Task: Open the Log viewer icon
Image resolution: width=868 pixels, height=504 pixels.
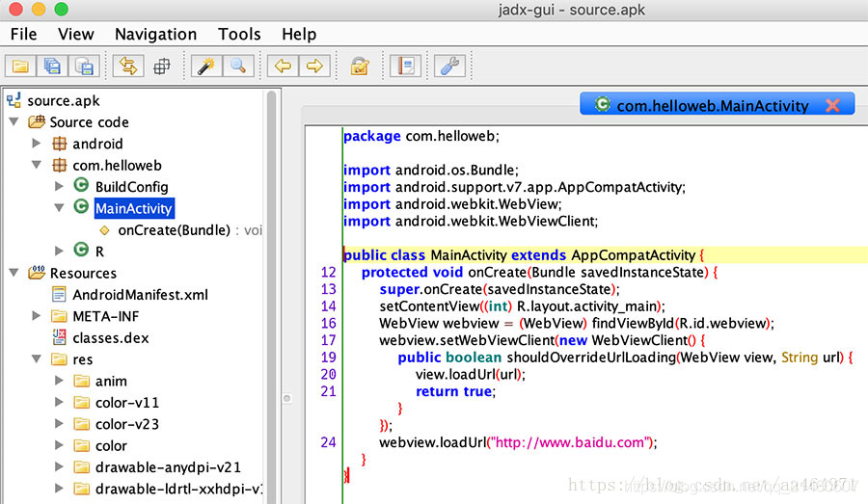Action: pos(406,66)
